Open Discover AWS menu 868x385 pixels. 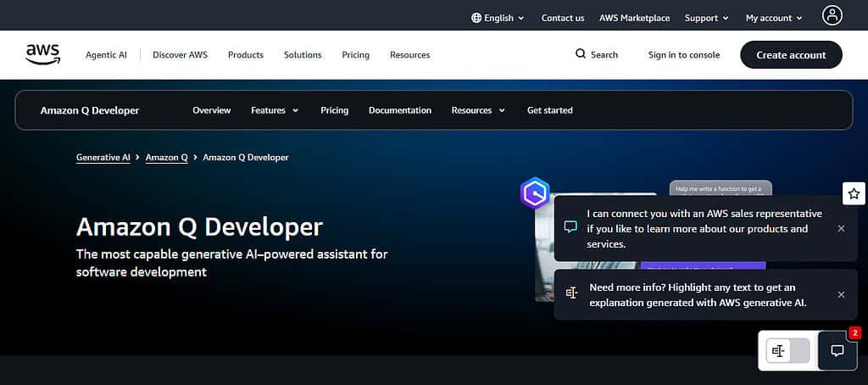tap(180, 55)
